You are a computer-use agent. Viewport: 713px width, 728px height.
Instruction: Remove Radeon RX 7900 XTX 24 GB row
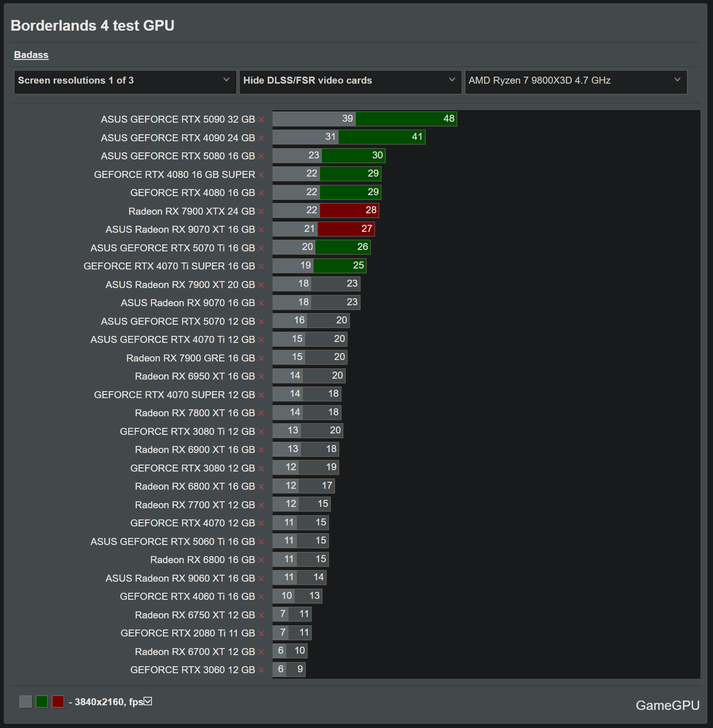click(262, 211)
